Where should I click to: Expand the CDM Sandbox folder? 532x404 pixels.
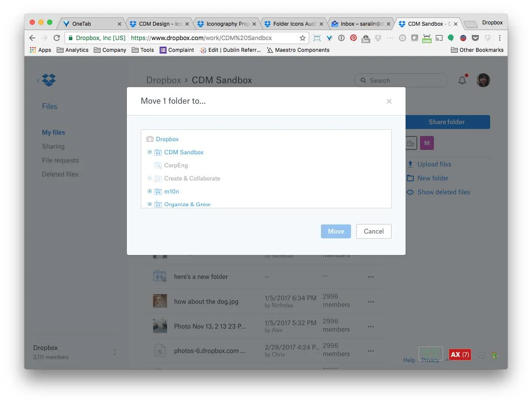click(x=150, y=152)
